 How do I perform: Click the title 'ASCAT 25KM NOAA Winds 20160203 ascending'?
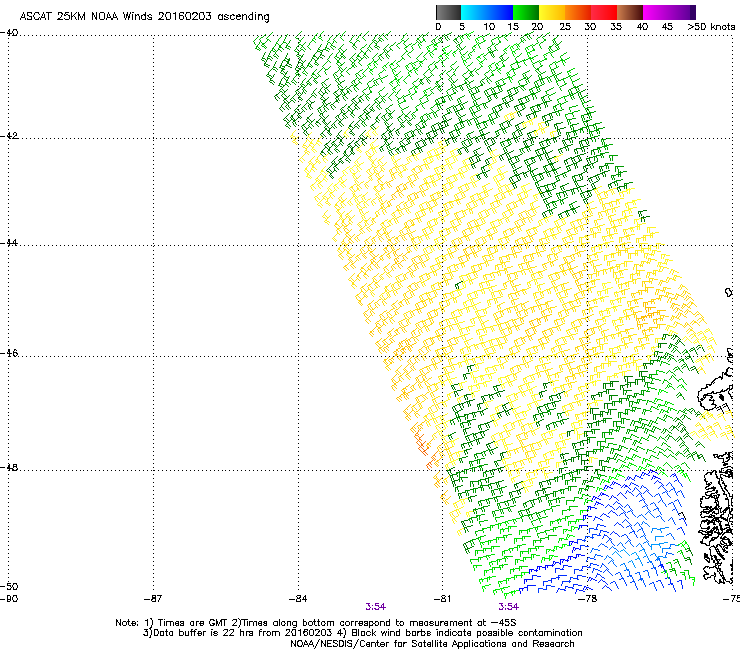point(144,17)
